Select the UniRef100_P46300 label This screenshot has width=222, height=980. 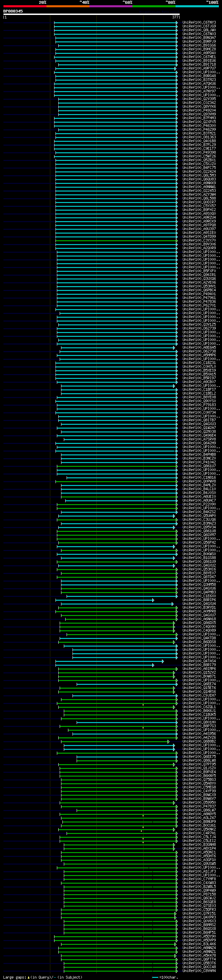point(199,125)
